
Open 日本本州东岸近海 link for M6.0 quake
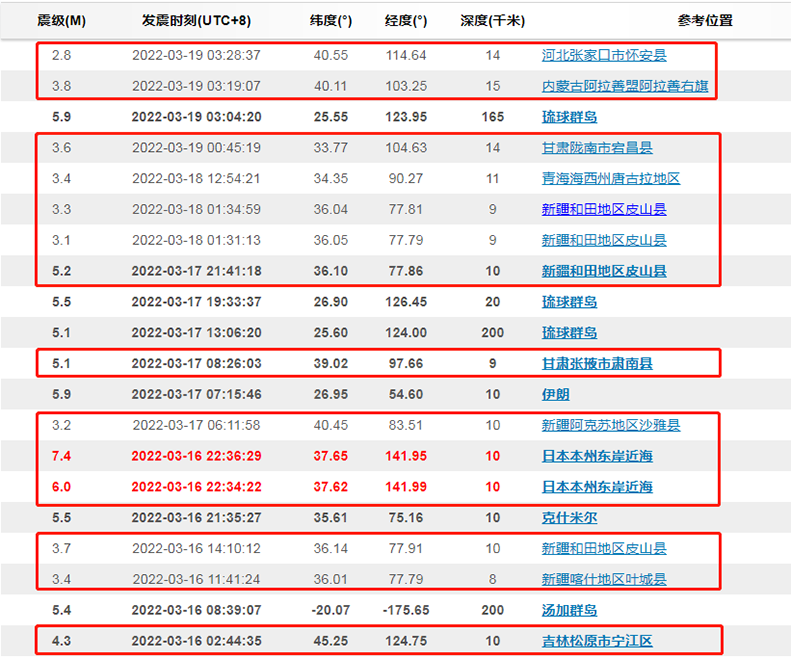coord(597,487)
